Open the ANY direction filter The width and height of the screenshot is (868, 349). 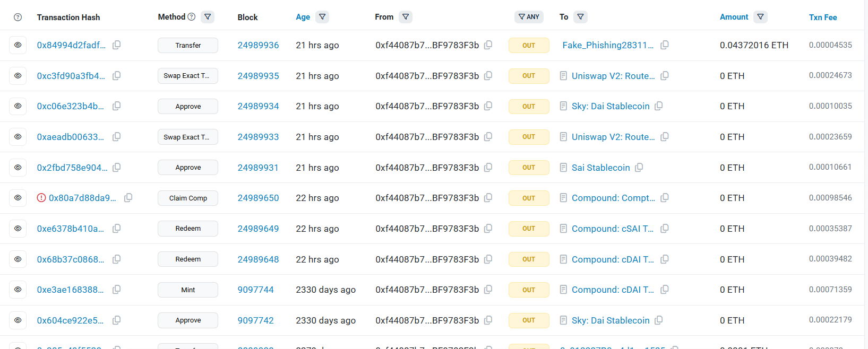click(529, 17)
